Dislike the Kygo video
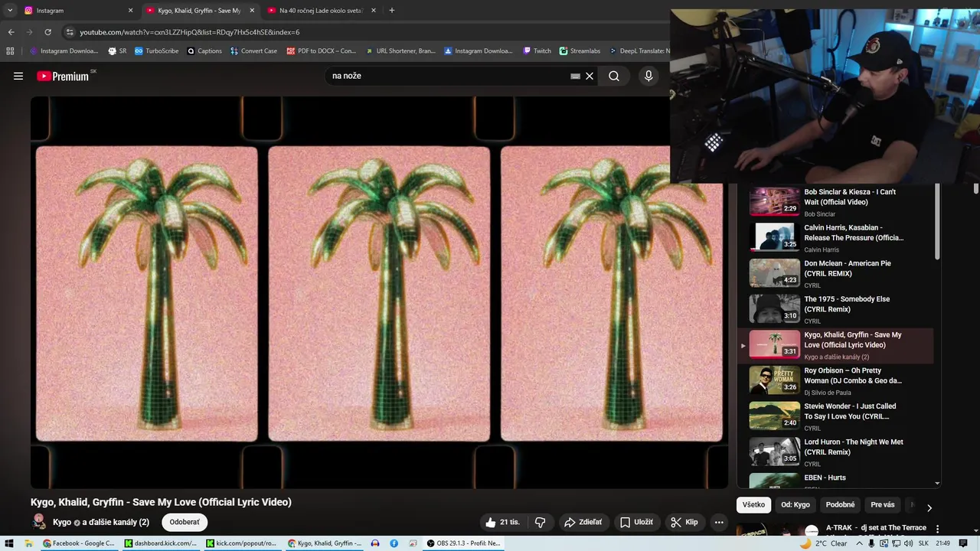Screen dimensions: 980x551 click(541, 522)
